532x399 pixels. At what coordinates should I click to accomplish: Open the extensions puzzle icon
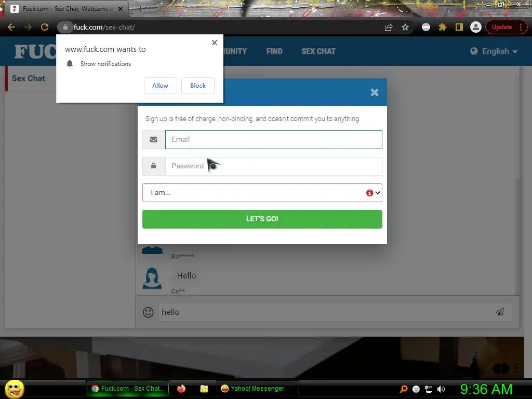[443, 27]
